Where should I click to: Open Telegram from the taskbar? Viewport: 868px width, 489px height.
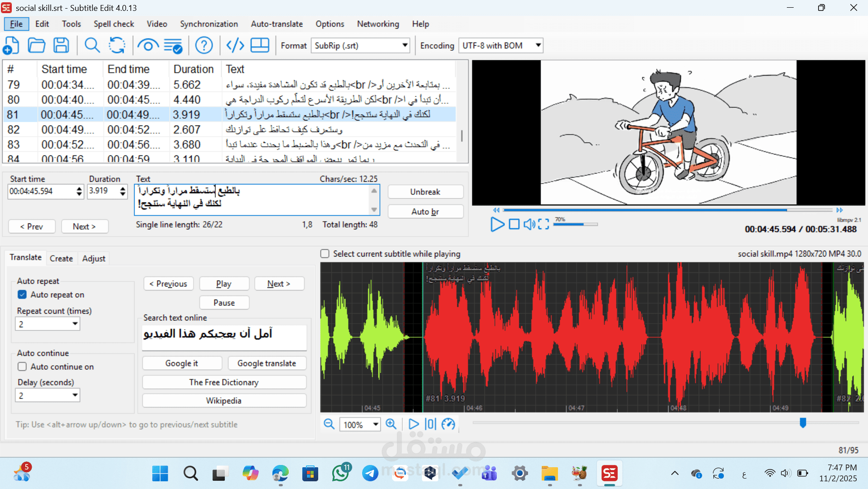pyautogui.click(x=370, y=474)
